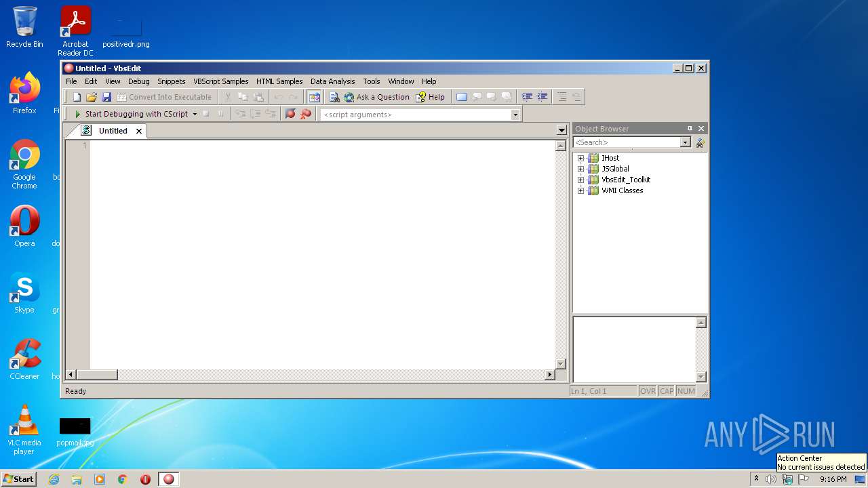Click the editor horizontal scrollbar right arrow
The width and height of the screenshot is (868, 488).
(550, 374)
